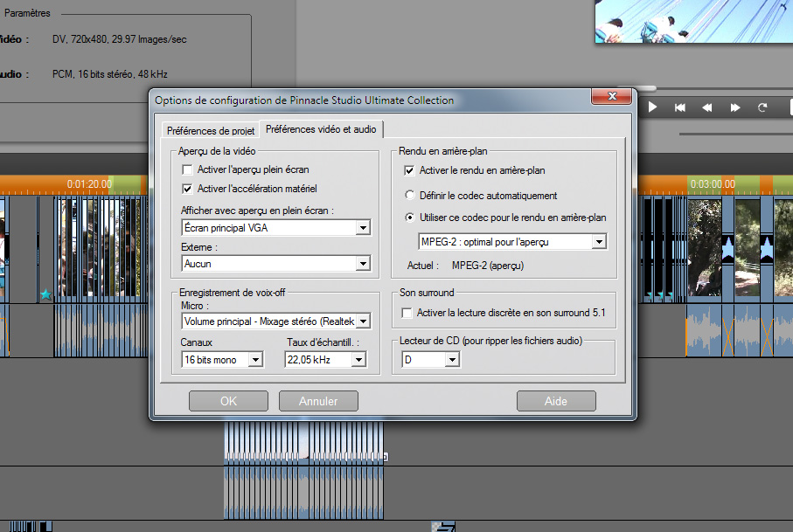Toggle the loop playback icon

[762, 107]
